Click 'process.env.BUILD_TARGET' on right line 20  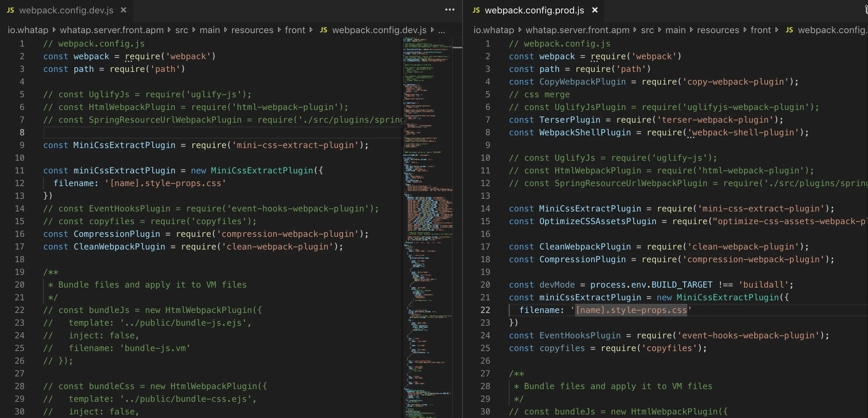tap(651, 284)
